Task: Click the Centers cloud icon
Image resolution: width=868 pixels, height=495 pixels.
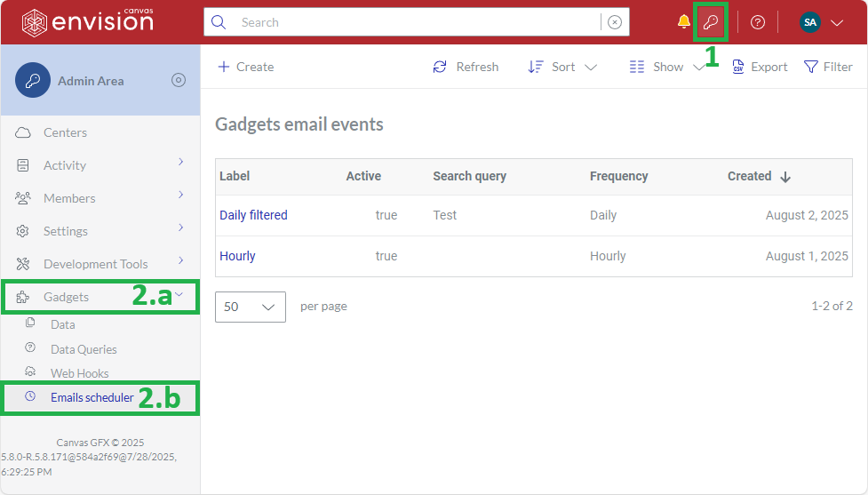Action: click(23, 133)
